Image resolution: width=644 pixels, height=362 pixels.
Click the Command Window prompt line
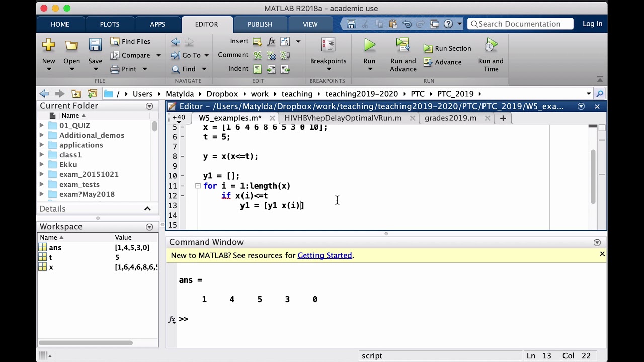tap(386, 319)
